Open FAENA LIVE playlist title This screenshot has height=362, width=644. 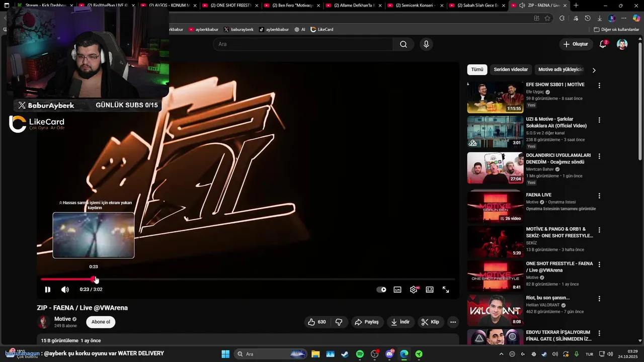(x=539, y=195)
